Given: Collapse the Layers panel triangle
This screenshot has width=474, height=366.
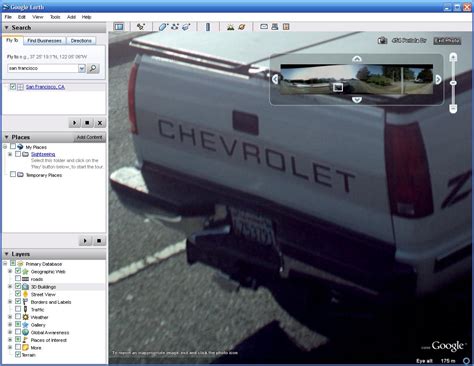Looking at the screenshot, I should [6, 254].
